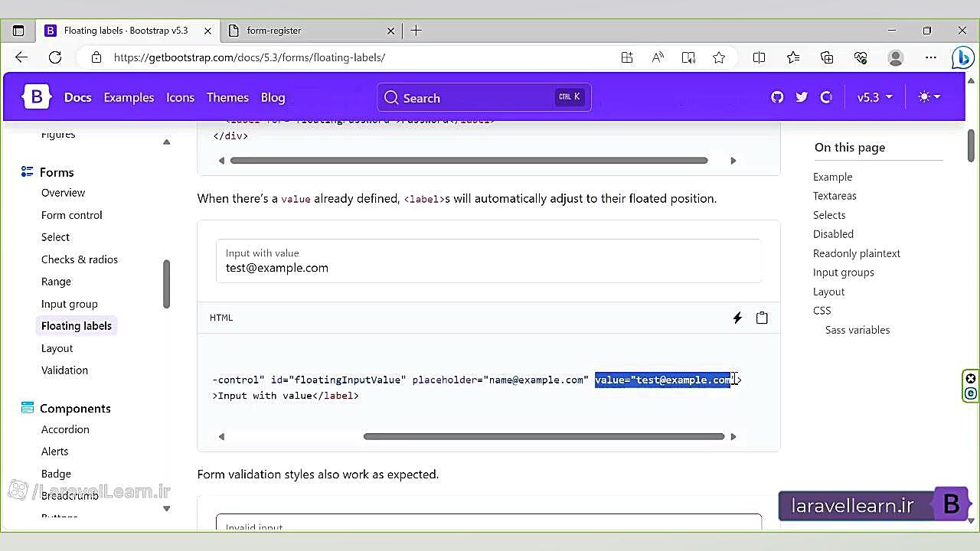Screen dimensions: 980x551
Task: Select the Floating labels browser tab
Action: pyautogui.click(x=127, y=31)
